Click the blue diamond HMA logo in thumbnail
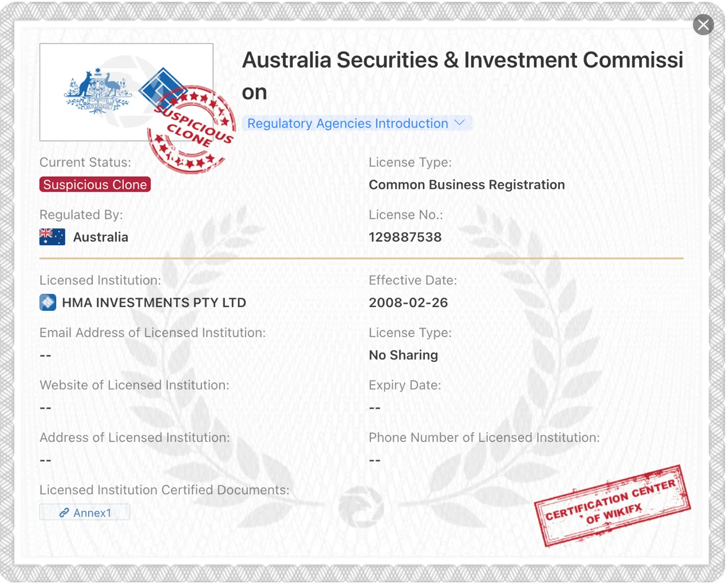The height and width of the screenshot is (588, 726). click(x=163, y=90)
